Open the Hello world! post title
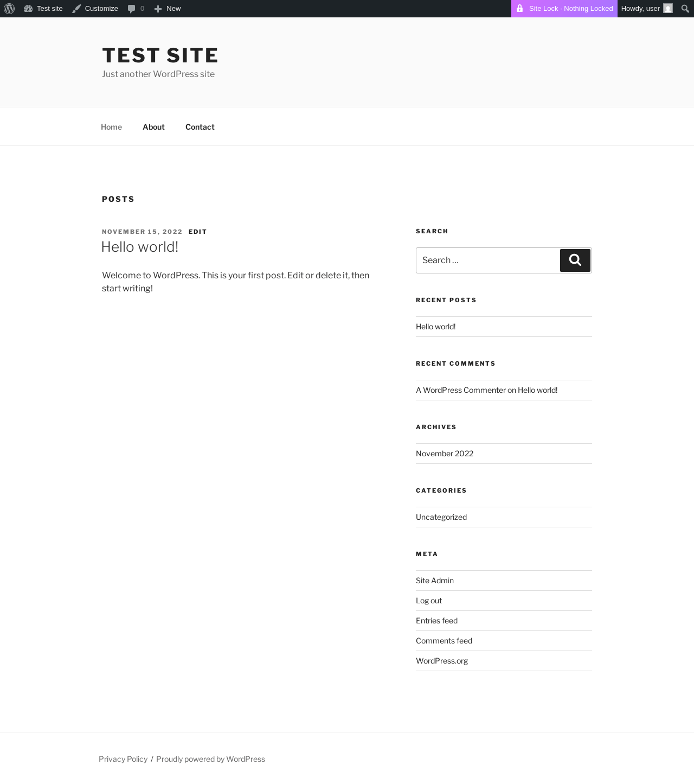 tap(140, 247)
